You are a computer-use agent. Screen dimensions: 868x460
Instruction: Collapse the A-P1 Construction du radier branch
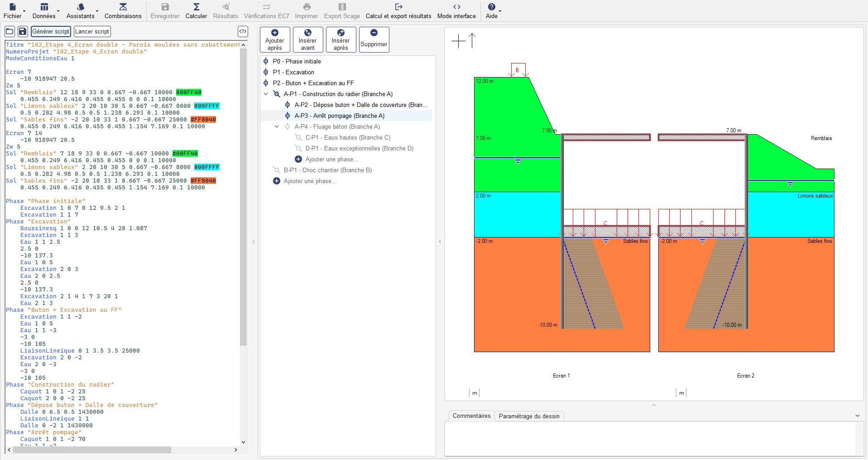(x=266, y=94)
